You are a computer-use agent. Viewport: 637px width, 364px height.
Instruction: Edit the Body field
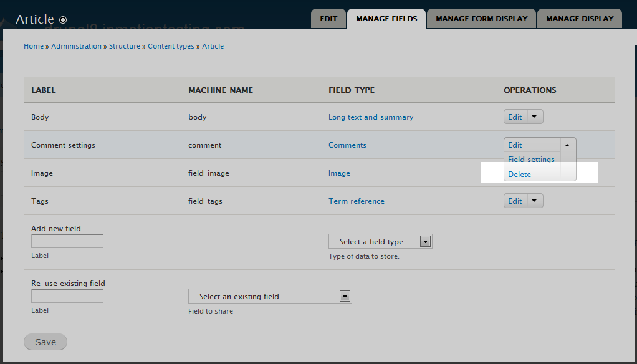point(515,117)
